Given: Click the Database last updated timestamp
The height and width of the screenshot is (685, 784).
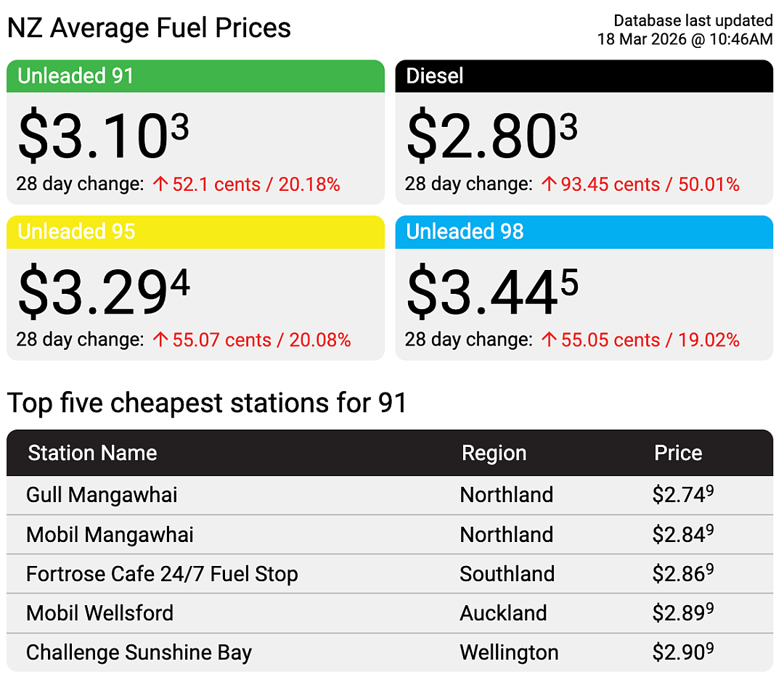Looking at the screenshot, I should (x=685, y=30).
